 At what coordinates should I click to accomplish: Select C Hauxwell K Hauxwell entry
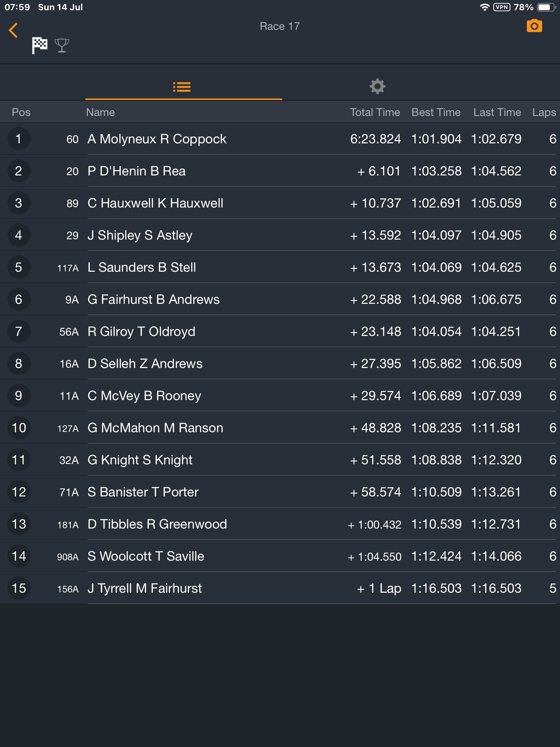[280, 203]
